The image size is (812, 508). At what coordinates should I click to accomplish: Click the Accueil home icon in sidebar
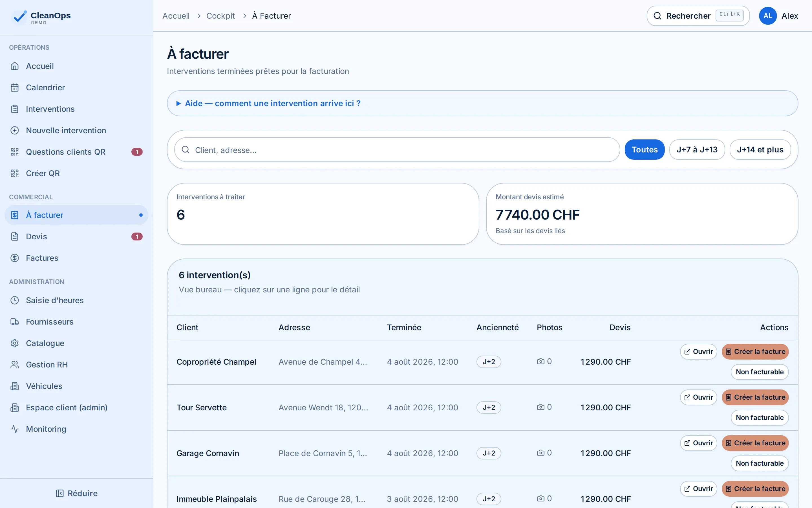(x=14, y=66)
